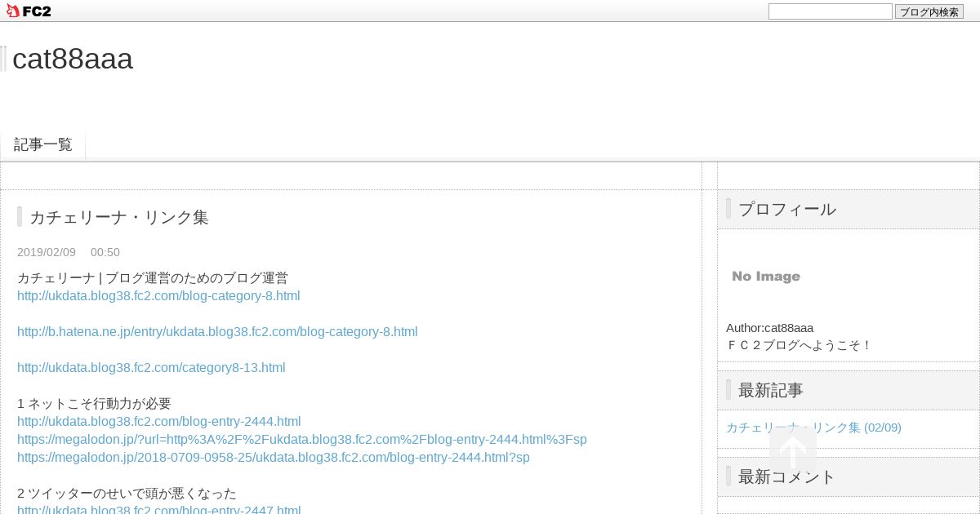Click the 最新コメント section heading
Screen dimensions: 980x514
[787, 476]
